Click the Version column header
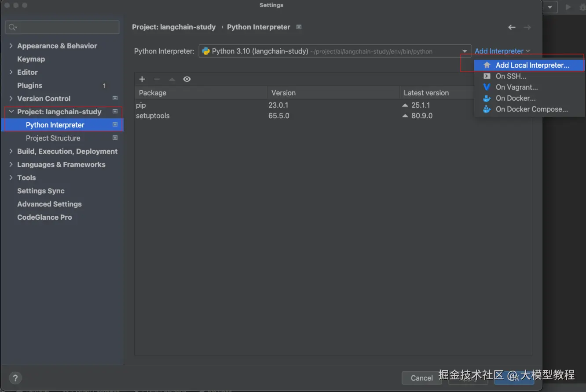586x392 pixels. [333, 93]
